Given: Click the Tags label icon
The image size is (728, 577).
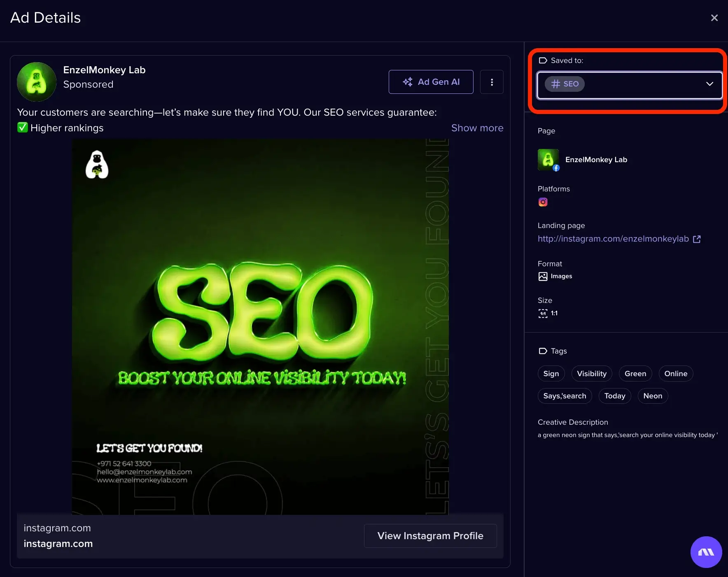Looking at the screenshot, I should click(543, 351).
